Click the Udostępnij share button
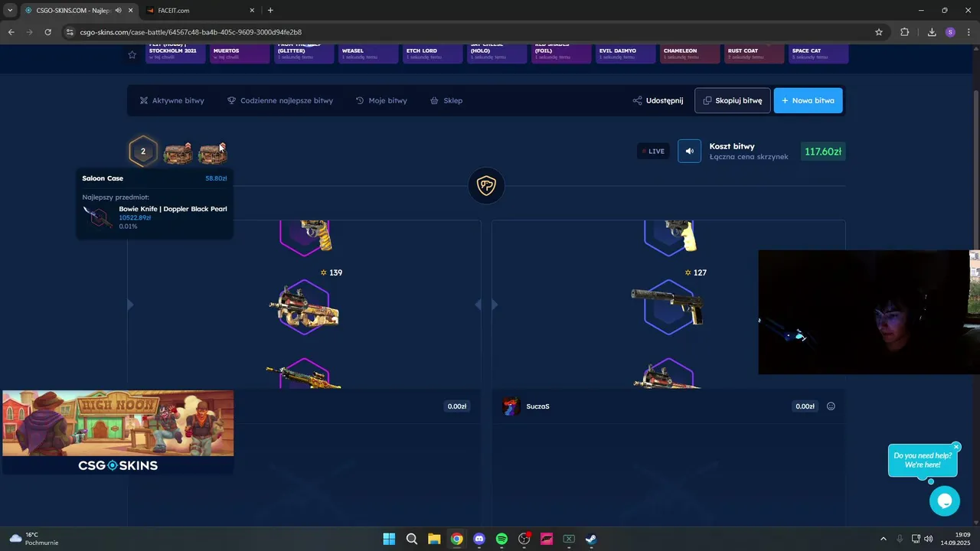The width and height of the screenshot is (980, 551). click(x=658, y=100)
